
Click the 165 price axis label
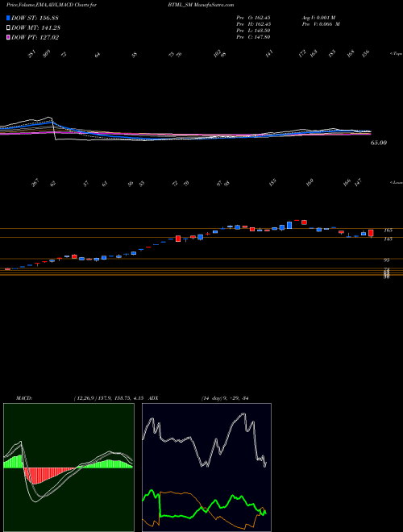388,231
